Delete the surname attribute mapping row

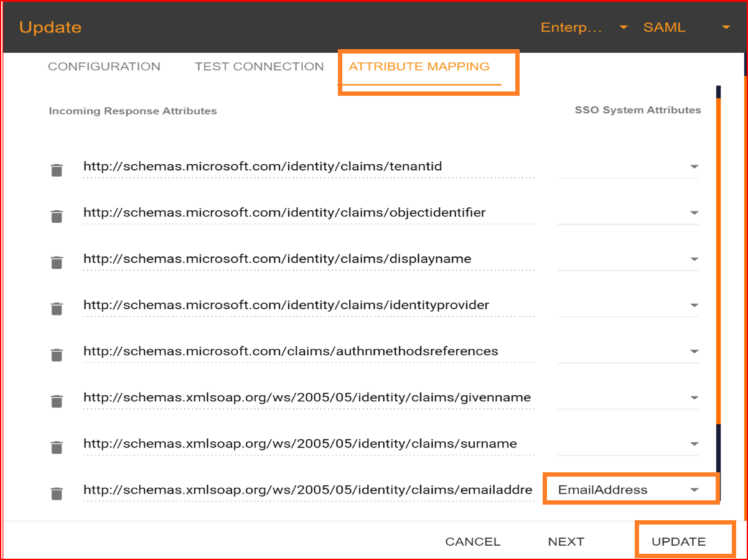point(57,447)
